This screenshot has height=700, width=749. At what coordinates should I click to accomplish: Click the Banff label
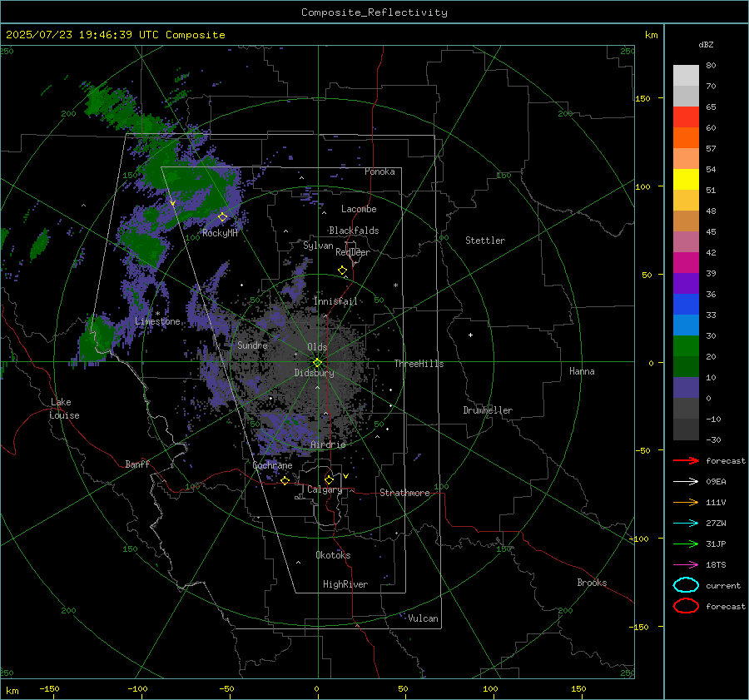(137, 464)
